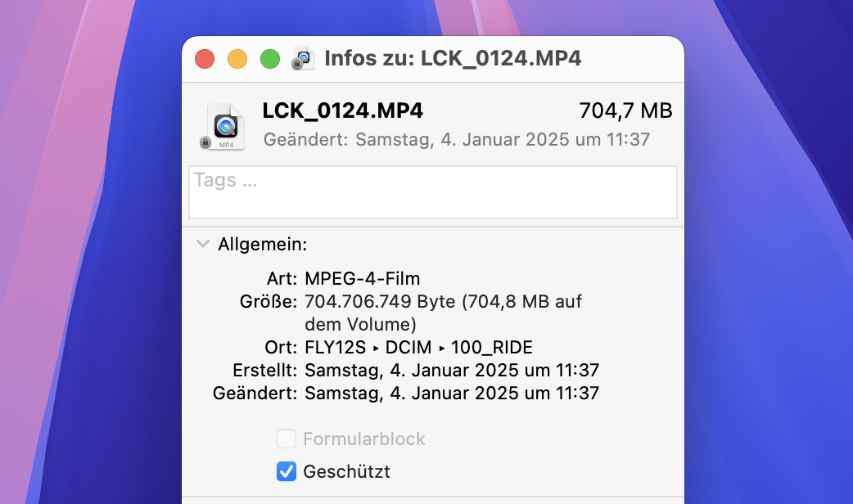
Task: Click the Geschützt label text
Action: pos(346,471)
